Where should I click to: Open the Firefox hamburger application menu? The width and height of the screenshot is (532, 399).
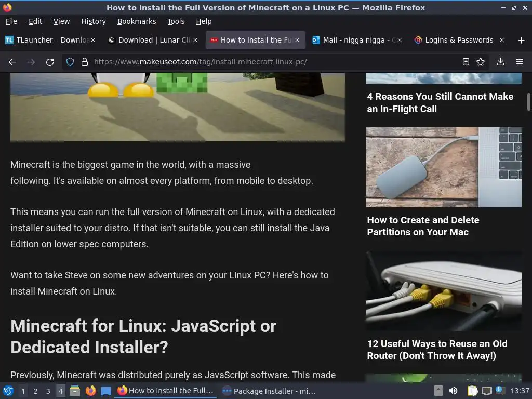pos(520,62)
